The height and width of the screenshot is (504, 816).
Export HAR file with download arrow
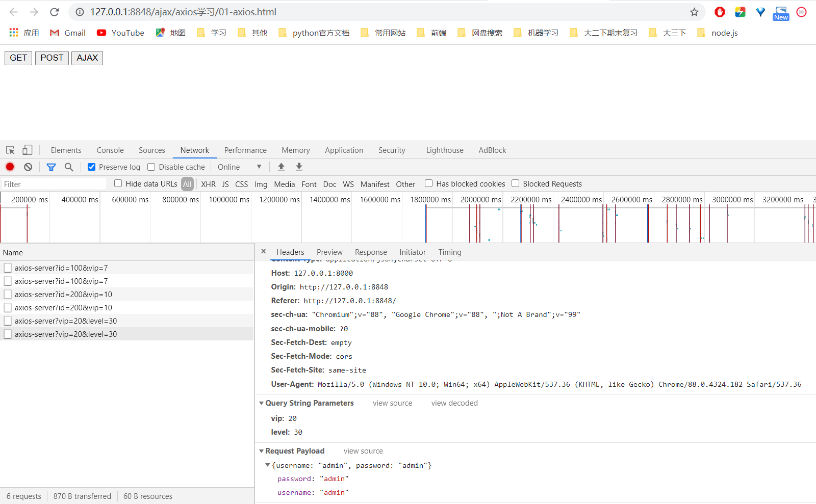pos(299,167)
